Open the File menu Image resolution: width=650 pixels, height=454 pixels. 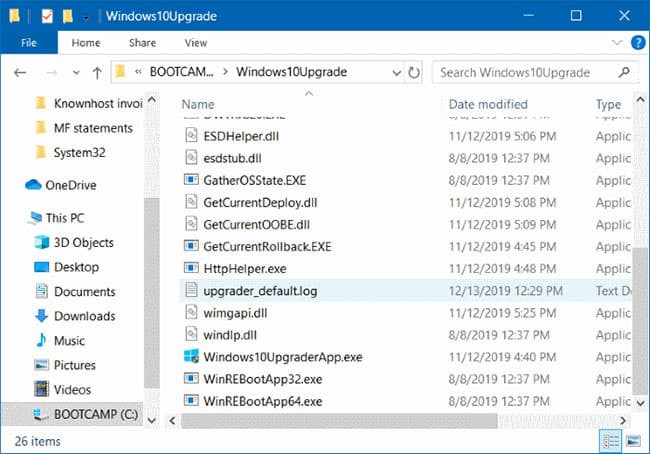point(29,43)
